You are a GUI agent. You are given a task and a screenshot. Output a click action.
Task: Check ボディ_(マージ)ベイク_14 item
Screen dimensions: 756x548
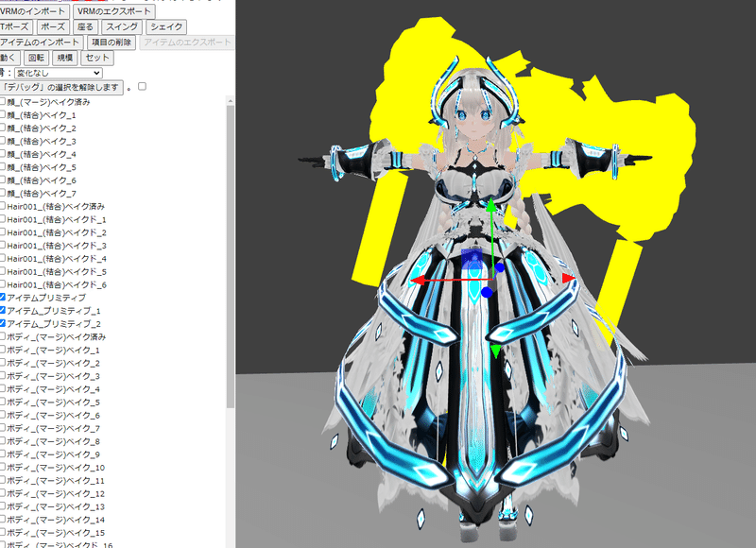3,518
